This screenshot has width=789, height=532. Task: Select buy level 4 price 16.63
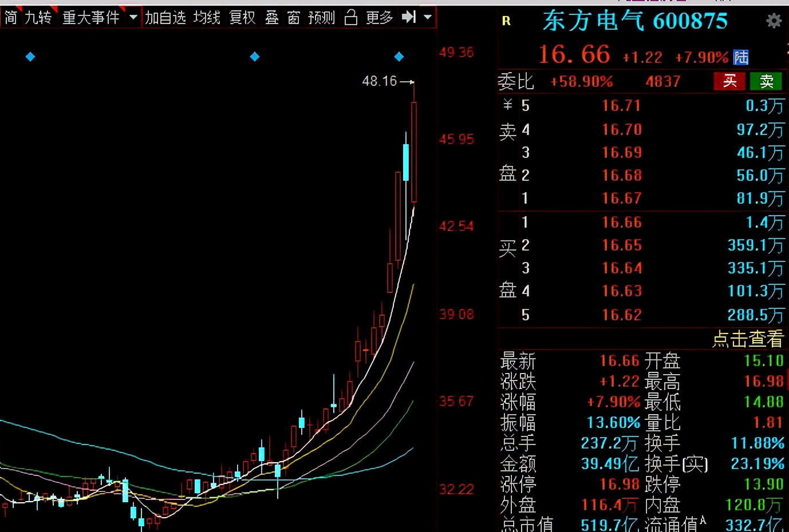click(622, 291)
